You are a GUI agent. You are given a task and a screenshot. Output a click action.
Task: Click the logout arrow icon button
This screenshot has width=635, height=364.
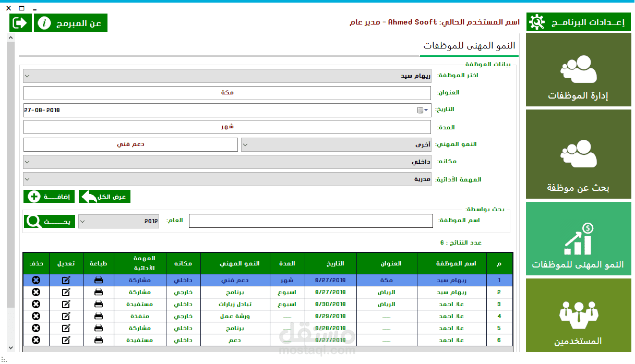(x=20, y=23)
